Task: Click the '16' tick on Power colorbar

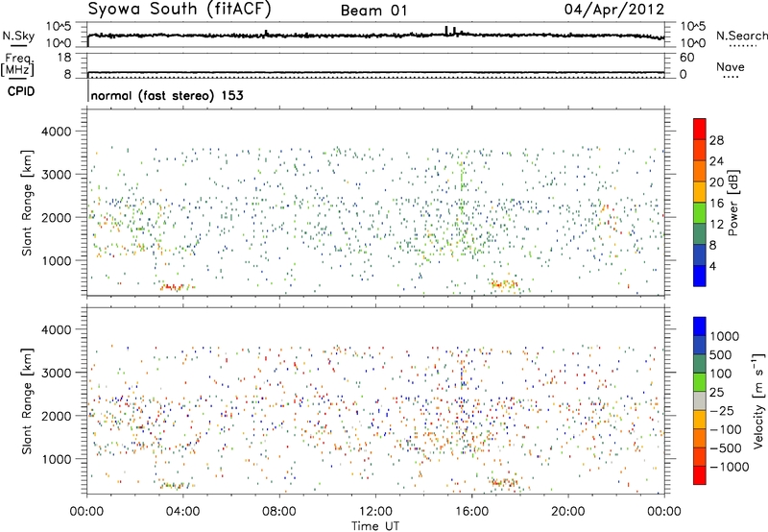Action: click(716, 204)
